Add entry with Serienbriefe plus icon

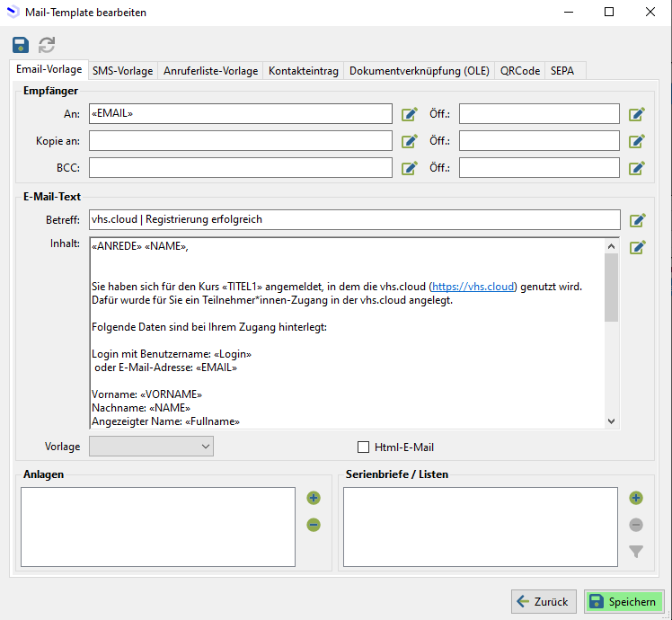coord(636,498)
